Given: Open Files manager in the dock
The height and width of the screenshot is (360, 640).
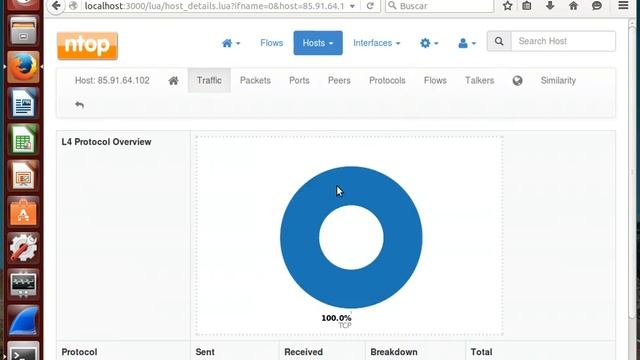Looking at the screenshot, I should click(x=23, y=31).
